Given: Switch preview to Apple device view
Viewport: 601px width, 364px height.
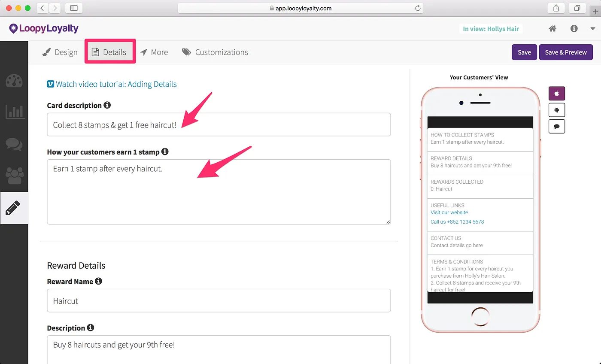Looking at the screenshot, I should tap(557, 93).
